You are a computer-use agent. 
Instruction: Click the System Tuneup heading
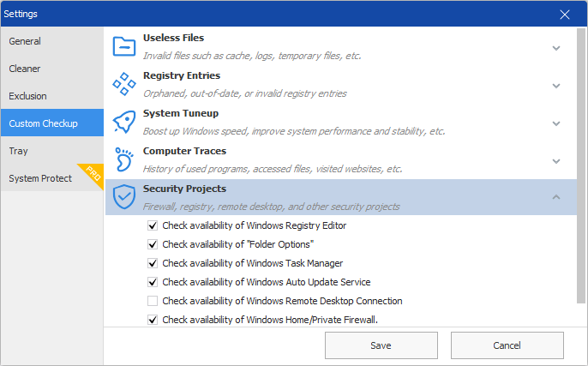pyautogui.click(x=180, y=113)
